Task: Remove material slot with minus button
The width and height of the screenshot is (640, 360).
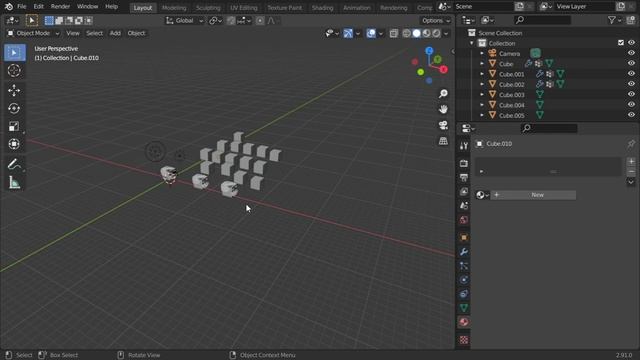Action: 631,172
